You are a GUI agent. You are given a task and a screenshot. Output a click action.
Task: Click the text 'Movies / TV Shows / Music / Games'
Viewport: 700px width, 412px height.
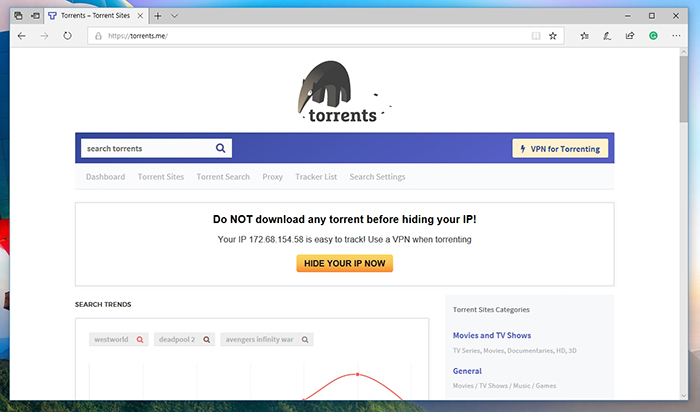(504, 386)
